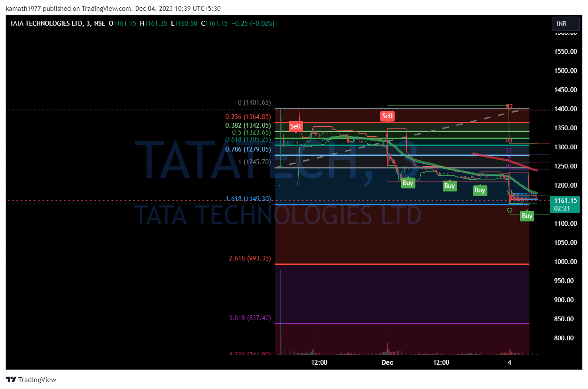Click the TC pivot label
588x389 pixels.
(x=510, y=151)
